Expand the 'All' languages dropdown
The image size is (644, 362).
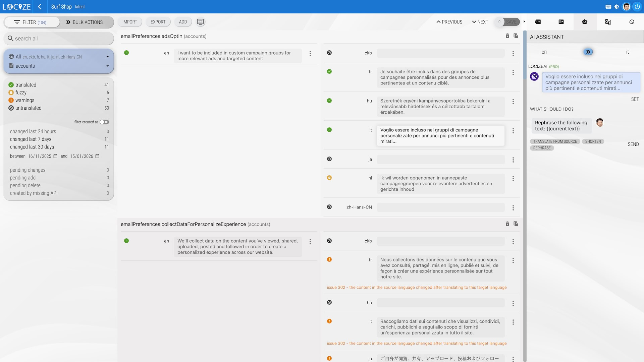pos(108,57)
